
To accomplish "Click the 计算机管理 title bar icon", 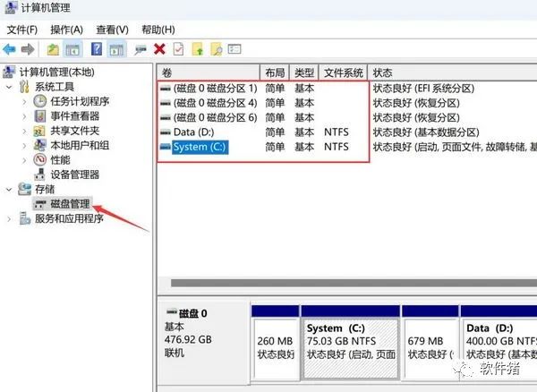I will coord(10,7).
